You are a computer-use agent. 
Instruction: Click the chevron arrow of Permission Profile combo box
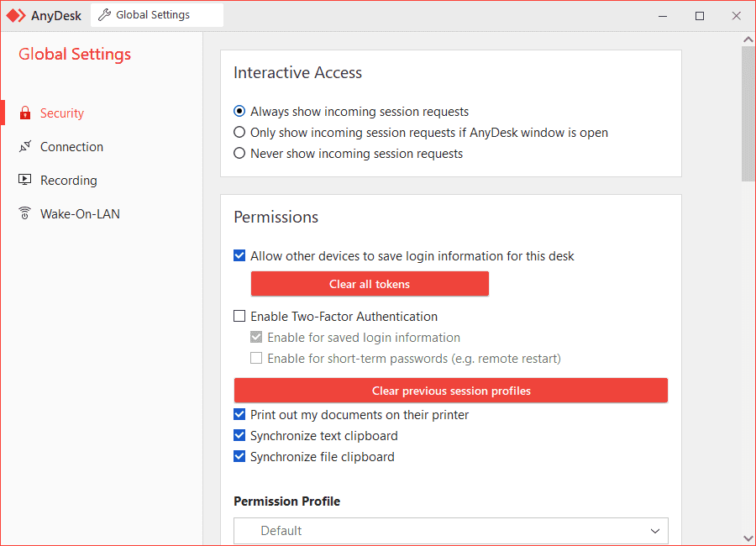[x=654, y=531]
